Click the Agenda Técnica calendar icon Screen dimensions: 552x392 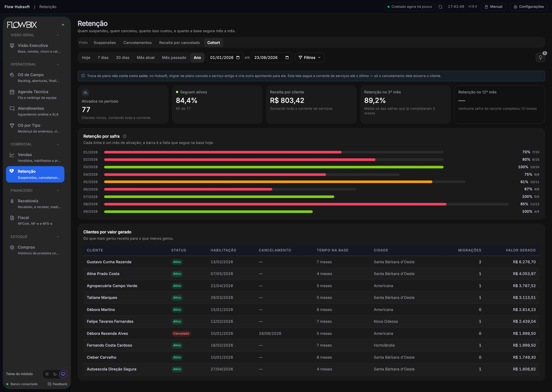click(12, 92)
